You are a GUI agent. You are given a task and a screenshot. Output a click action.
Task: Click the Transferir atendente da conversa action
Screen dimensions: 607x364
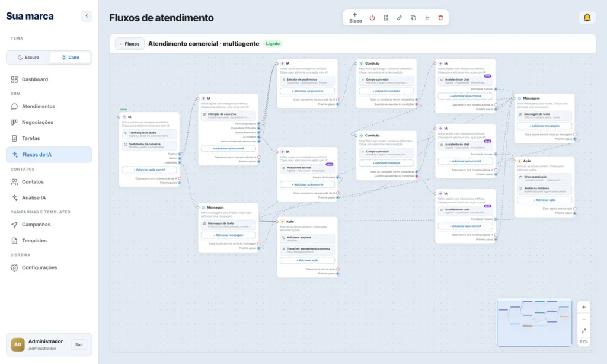(308, 250)
